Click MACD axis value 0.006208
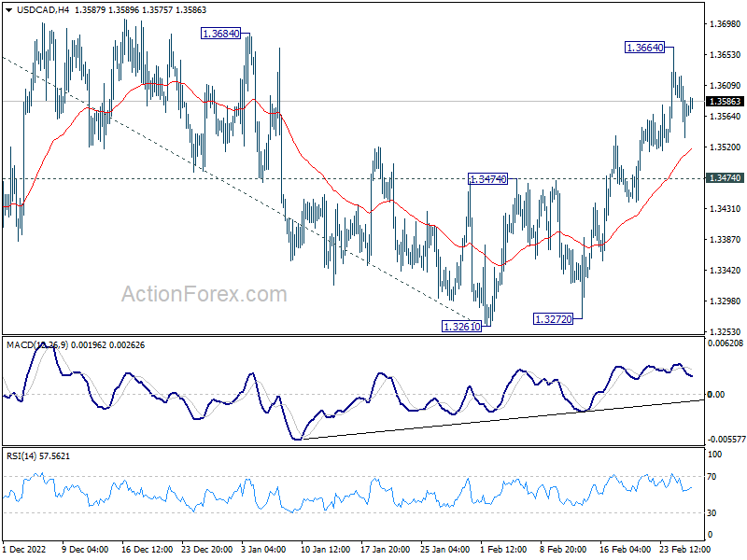 (x=726, y=343)
